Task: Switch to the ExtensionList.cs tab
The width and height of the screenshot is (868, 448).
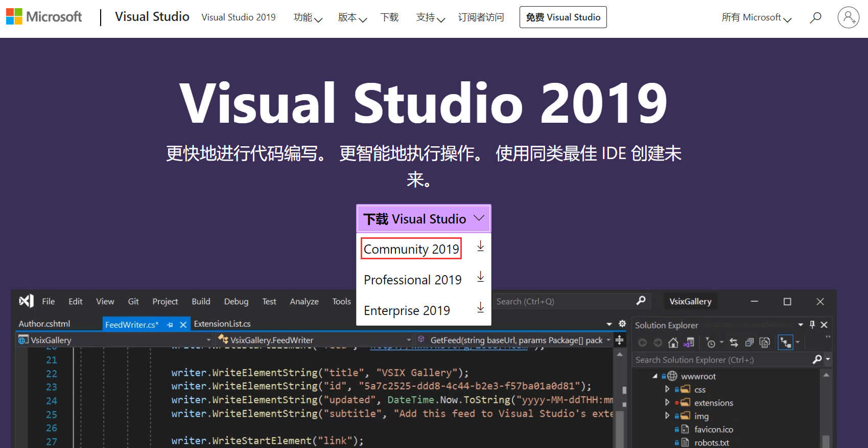Action: point(222,324)
